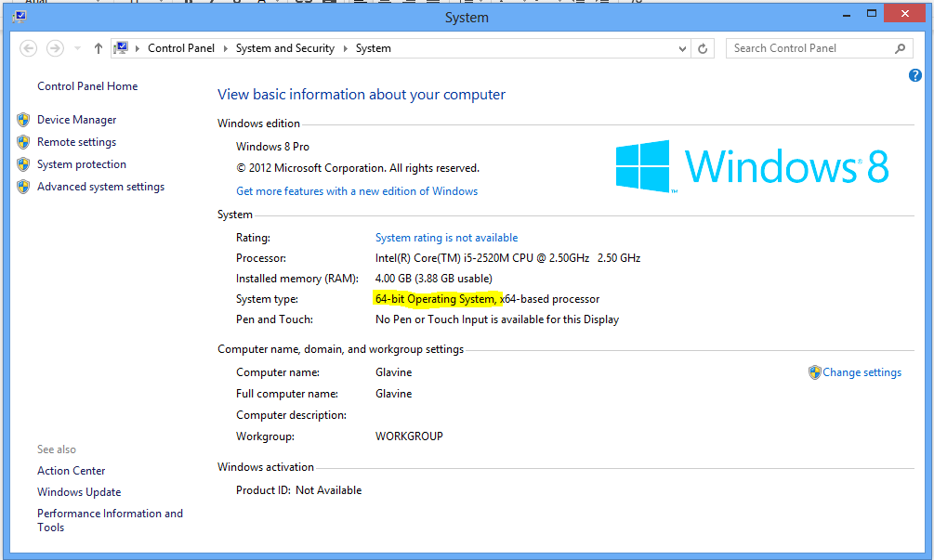Navigate to System and Security breadcrumb
Image resolution: width=934 pixels, height=560 pixels.
click(284, 48)
